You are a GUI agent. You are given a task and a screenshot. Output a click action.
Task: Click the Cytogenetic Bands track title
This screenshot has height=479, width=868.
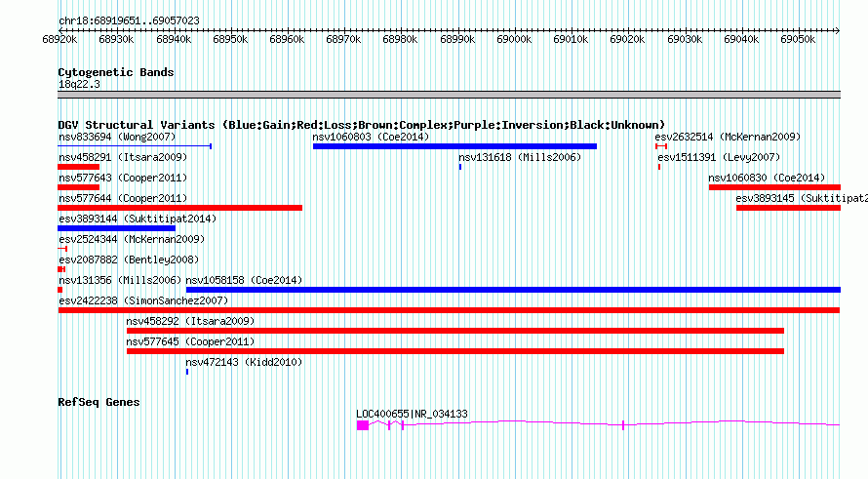[x=116, y=72]
